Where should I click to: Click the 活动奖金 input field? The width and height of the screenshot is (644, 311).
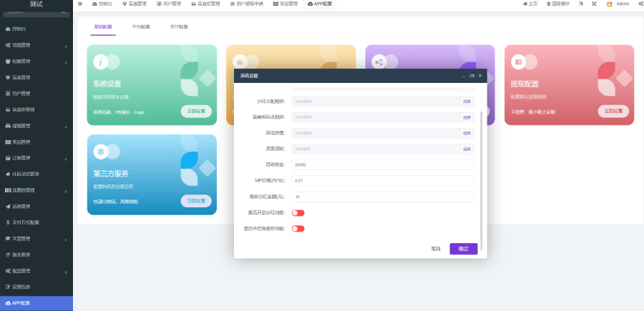tap(383, 164)
